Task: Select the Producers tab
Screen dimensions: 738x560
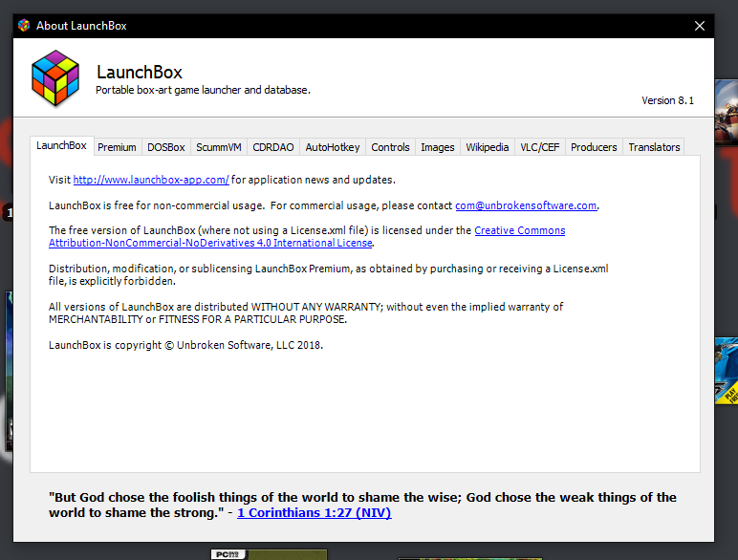Action: (594, 147)
